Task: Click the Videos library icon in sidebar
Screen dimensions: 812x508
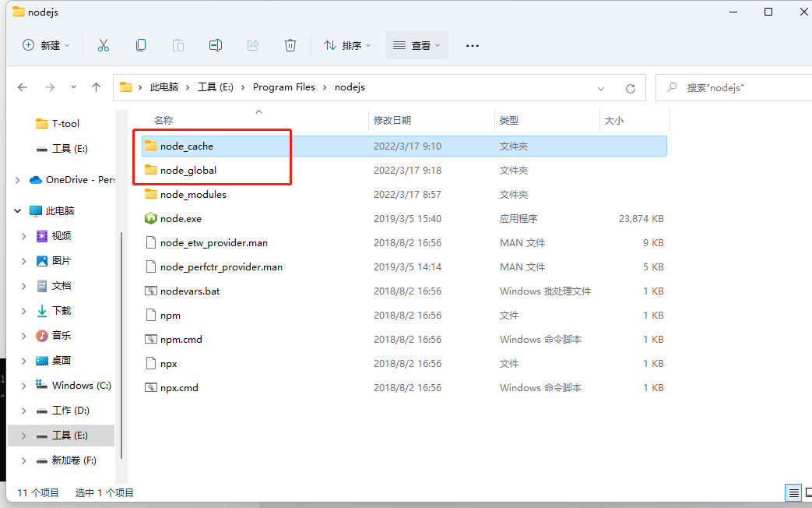Action: click(x=42, y=236)
